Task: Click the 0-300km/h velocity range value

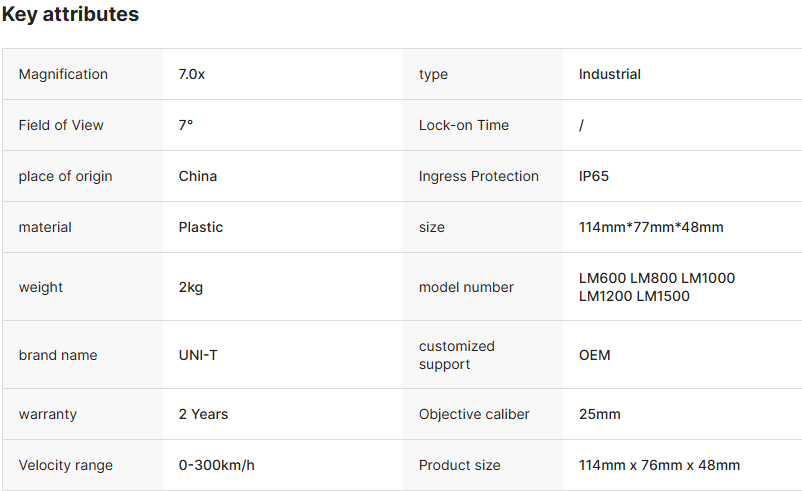Action: pos(217,465)
